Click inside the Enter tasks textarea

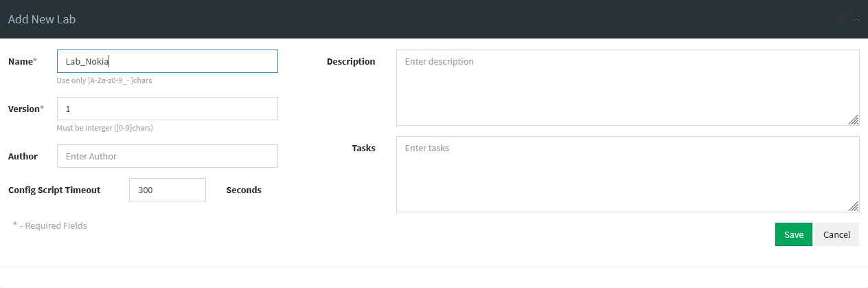pyautogui.click(x=628, y=174)
